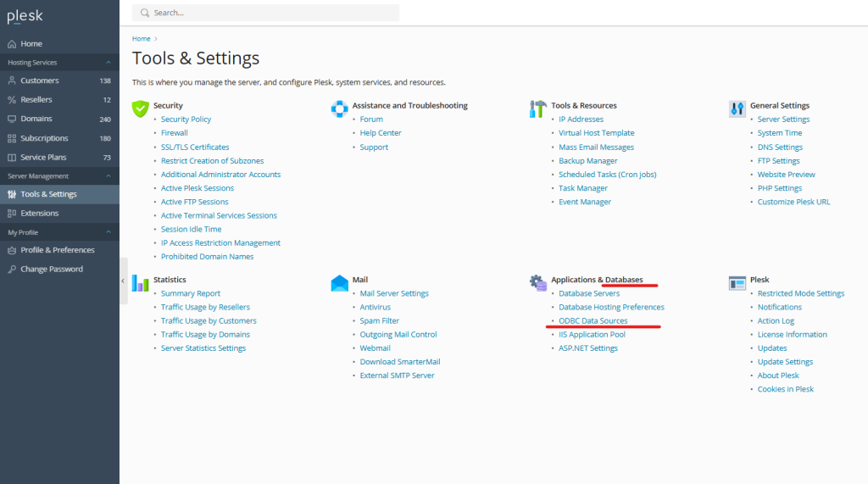The width and height of the screenshot is (868, 484).
Task: Click the Service Plans book icon
Action: [12, 158]
